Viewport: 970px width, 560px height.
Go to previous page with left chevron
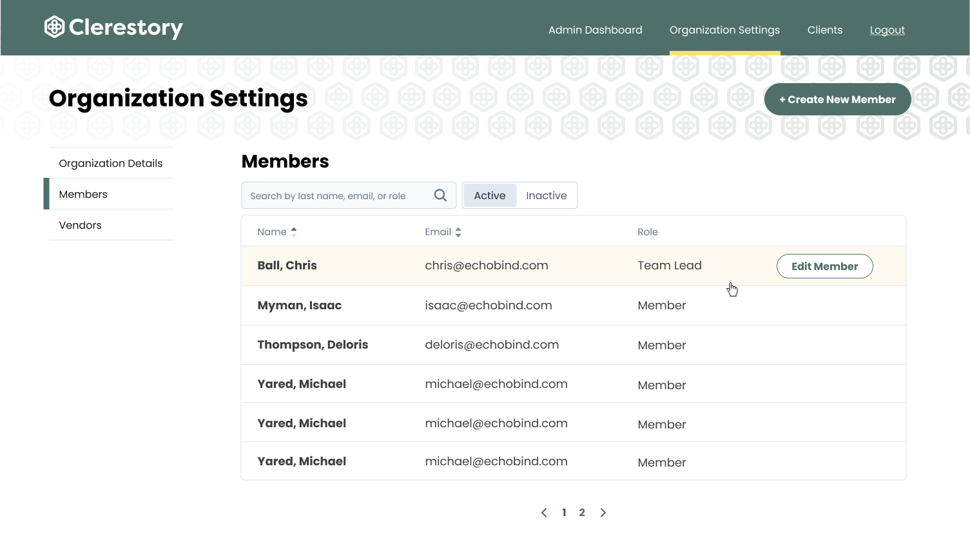[x=544, y=512]
